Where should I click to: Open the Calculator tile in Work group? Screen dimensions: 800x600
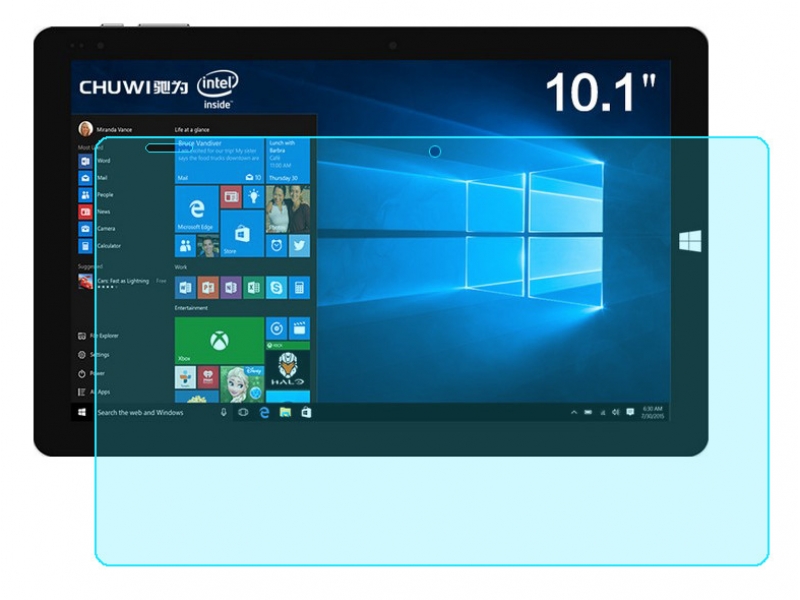click(x=299, y=288)
